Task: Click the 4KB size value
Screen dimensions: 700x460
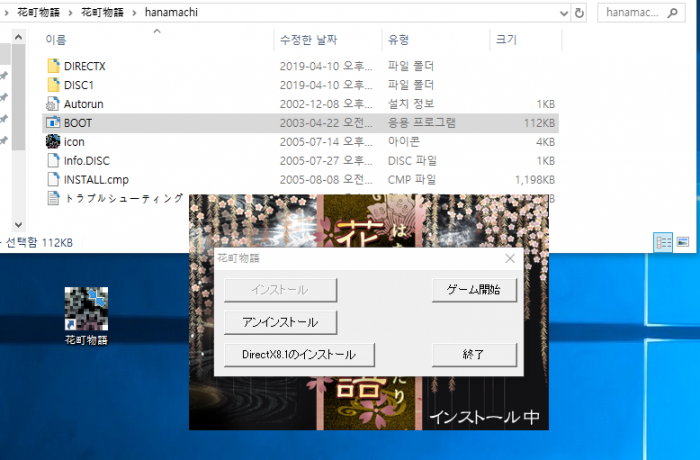Action: coord(545,142)
